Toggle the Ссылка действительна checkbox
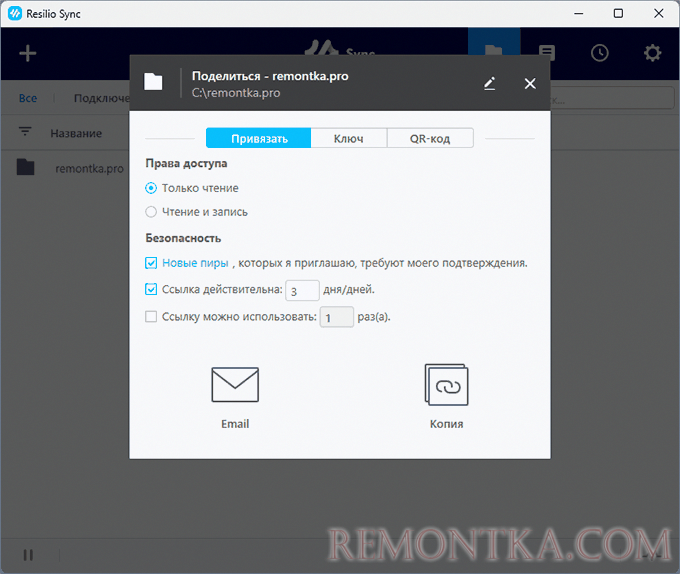680x574 pixels. click(x=151, y=289)
